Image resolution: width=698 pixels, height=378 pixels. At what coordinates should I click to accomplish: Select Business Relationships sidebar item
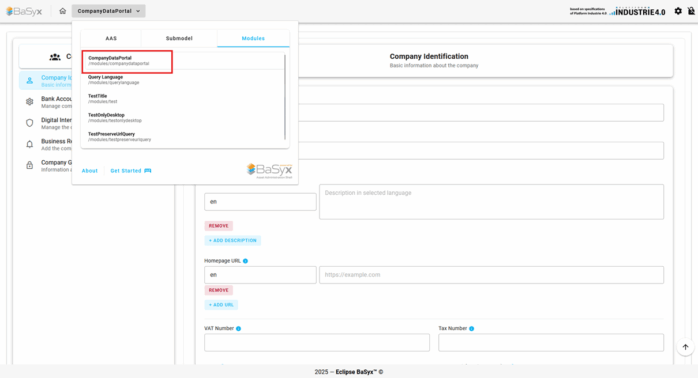46,144
